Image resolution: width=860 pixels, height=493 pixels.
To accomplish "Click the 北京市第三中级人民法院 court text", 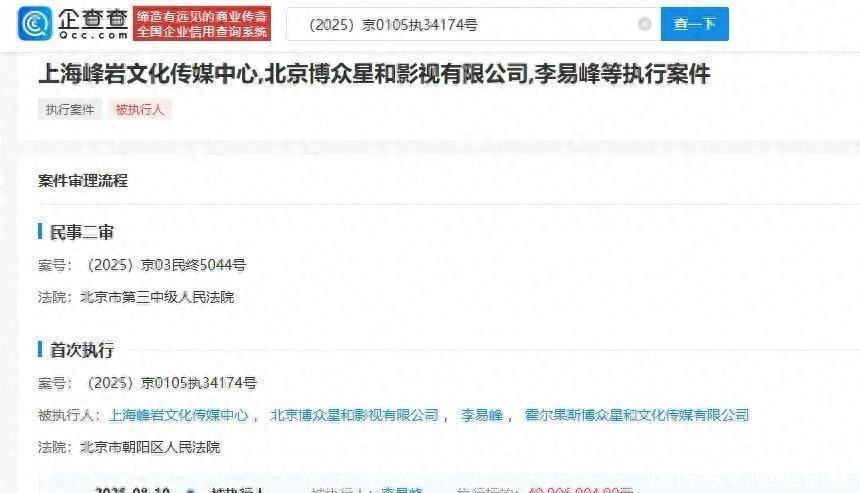I will point(157,297).
